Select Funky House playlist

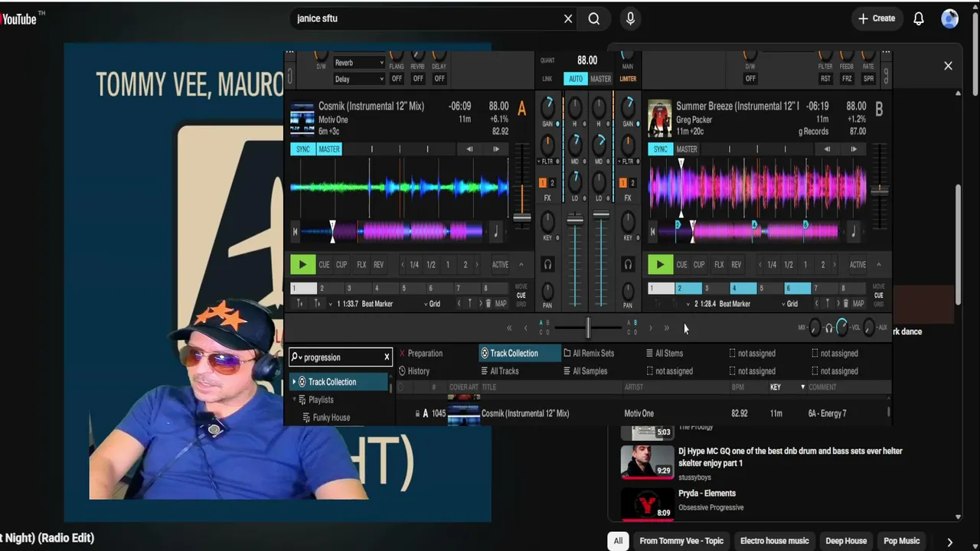(331, 417)
